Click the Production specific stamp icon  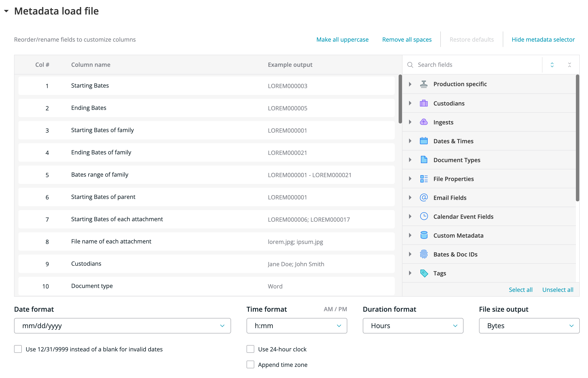point(424,84)
